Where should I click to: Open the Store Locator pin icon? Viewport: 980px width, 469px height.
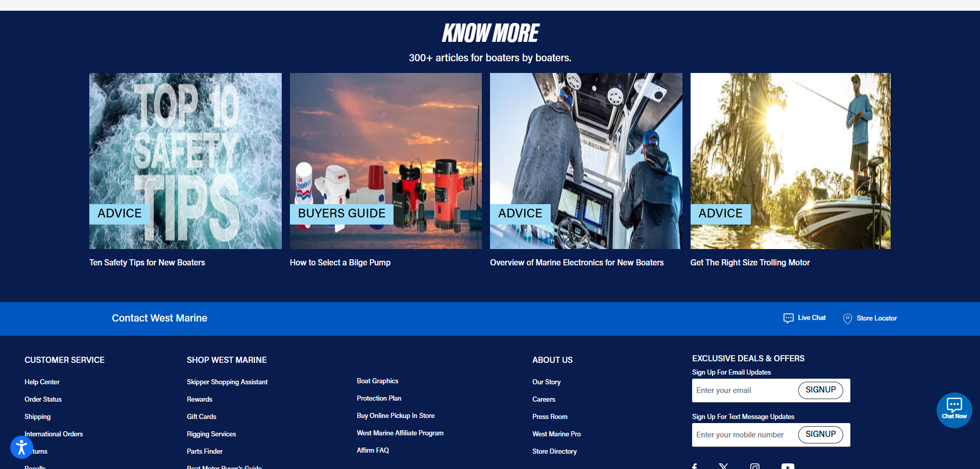click(x=847, y=318)
